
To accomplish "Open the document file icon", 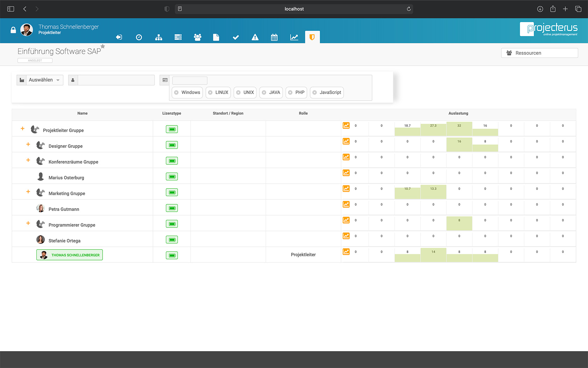I will coord(216,37).
